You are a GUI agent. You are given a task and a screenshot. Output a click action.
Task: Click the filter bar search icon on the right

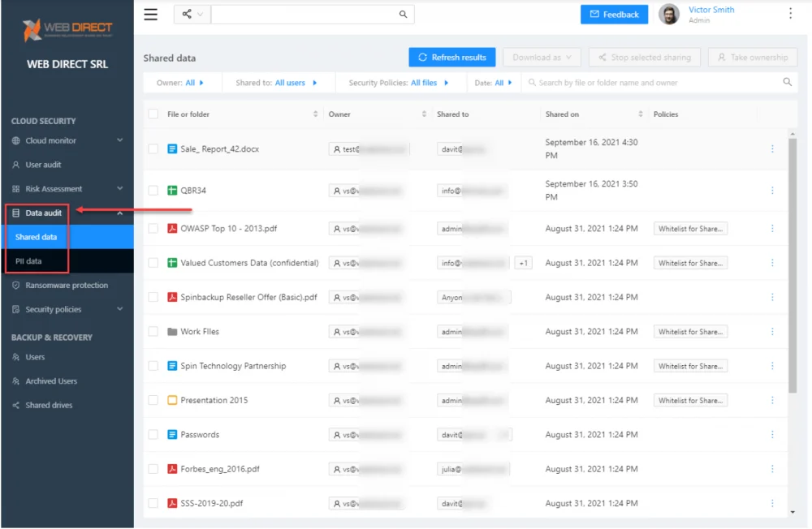click(787, 82)
